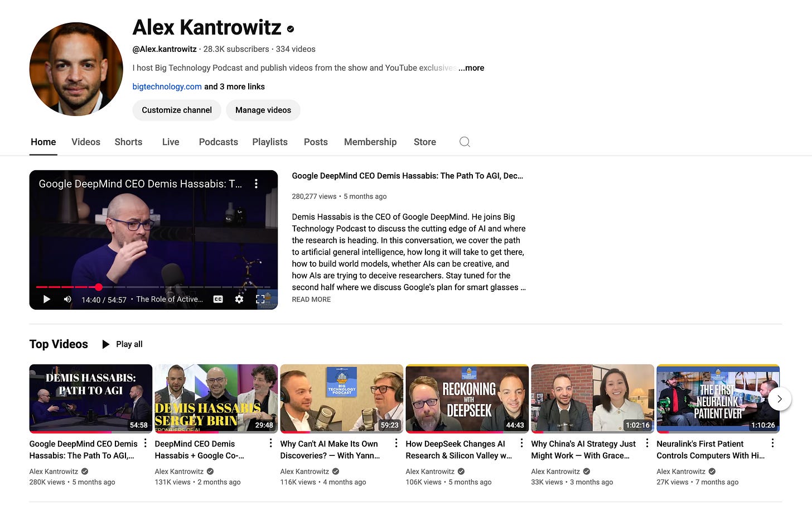The image size is (812, 505).
Task: Enter fullscreen on the featured video
Action: click(260, 299)
